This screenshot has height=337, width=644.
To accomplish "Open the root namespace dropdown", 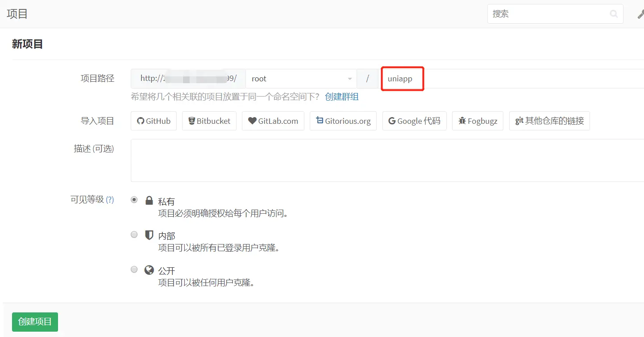I will click(x=301, y=79).
